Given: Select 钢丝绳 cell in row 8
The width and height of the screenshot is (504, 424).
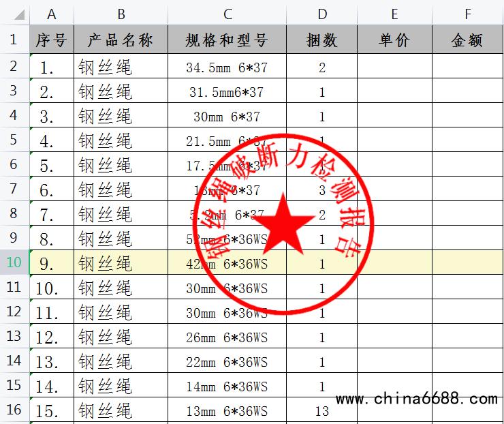Looking at the screenshot, I should click(121, 213).
